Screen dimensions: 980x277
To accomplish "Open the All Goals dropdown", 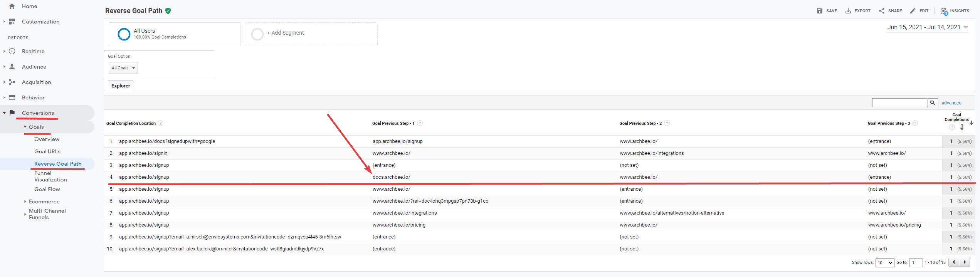I will pos(123,68).
